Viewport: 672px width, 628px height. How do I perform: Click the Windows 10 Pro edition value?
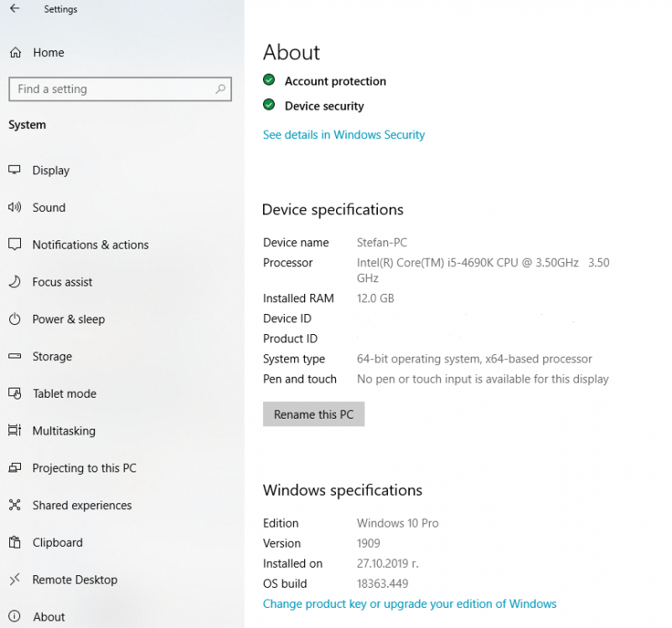pyautogui.click(x=398, y=523)
